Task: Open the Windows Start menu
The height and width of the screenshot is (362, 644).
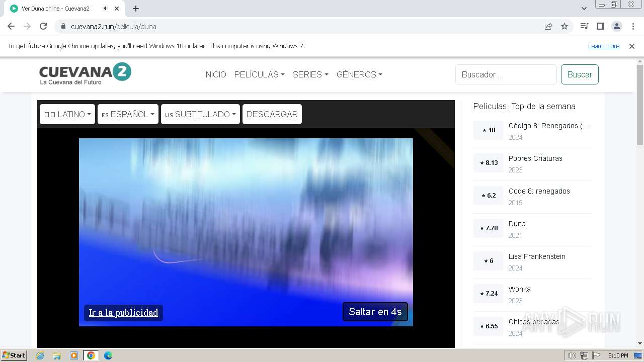Action: [14, 355]
